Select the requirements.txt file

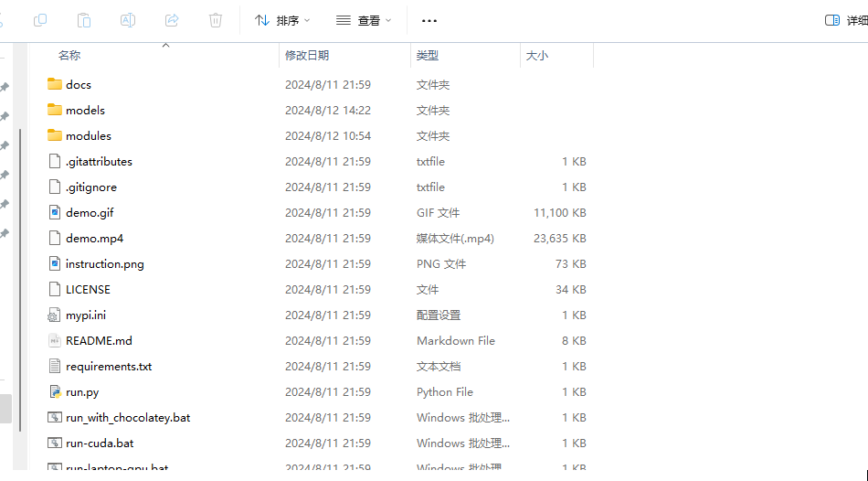pyautogui.click(x=109, y=366)
